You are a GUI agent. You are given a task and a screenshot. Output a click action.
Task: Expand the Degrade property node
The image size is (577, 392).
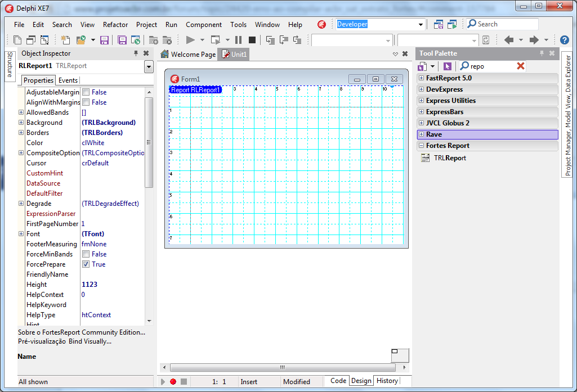click(x=21, y=204)
